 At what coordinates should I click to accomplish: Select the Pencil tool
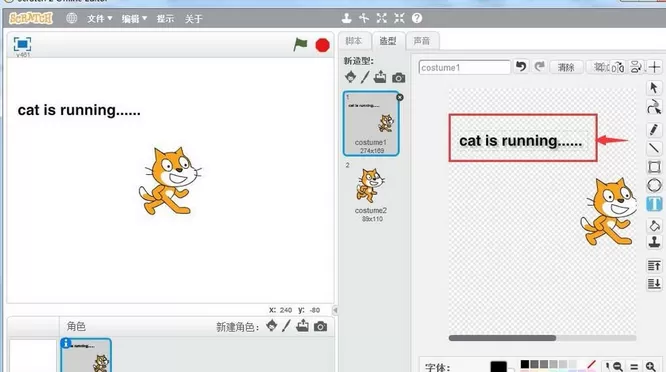(x=654, y=130)
